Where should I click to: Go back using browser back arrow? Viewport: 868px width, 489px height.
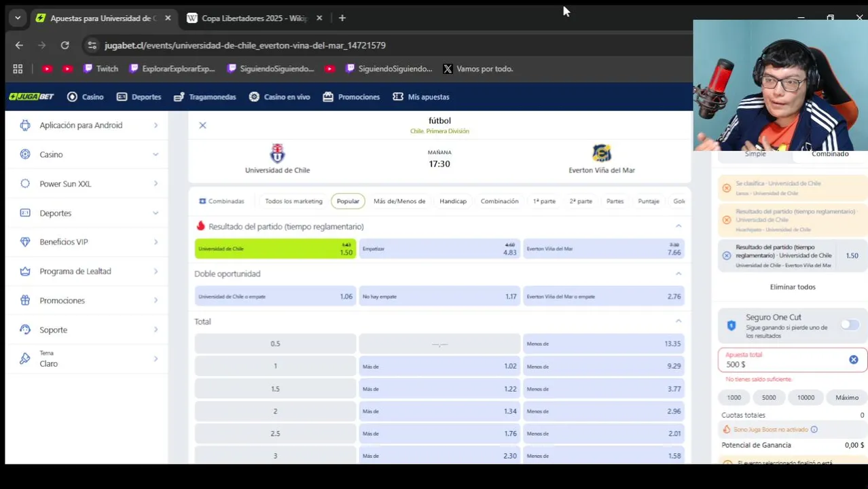click(19, 46)
